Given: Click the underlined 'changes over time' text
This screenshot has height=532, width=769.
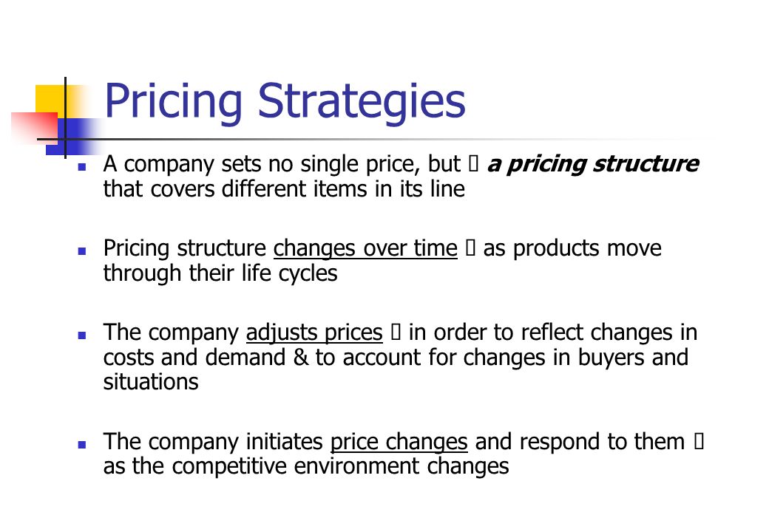Looking at the screenshot, I should tap(365, 248).
